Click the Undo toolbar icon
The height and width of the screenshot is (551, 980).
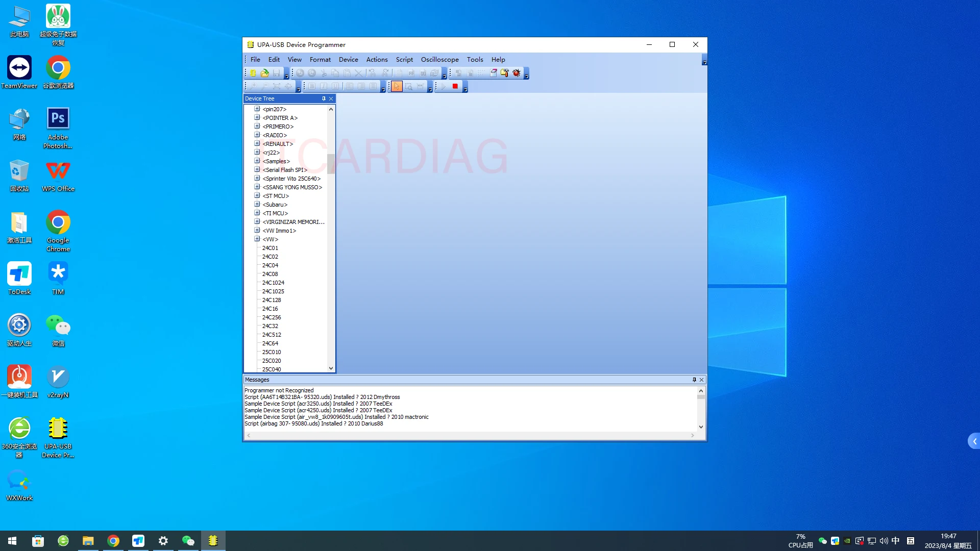300,73
